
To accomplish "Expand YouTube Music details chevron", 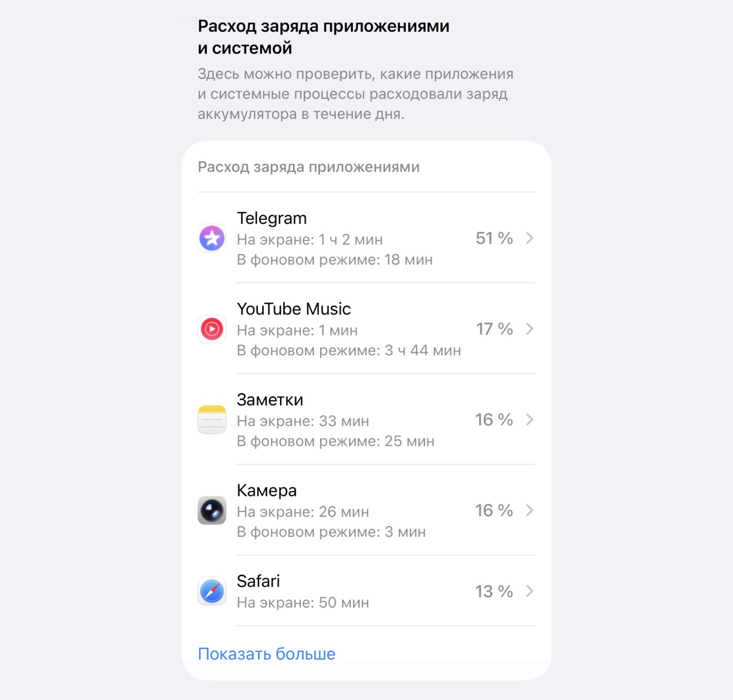I will point(529,329).
